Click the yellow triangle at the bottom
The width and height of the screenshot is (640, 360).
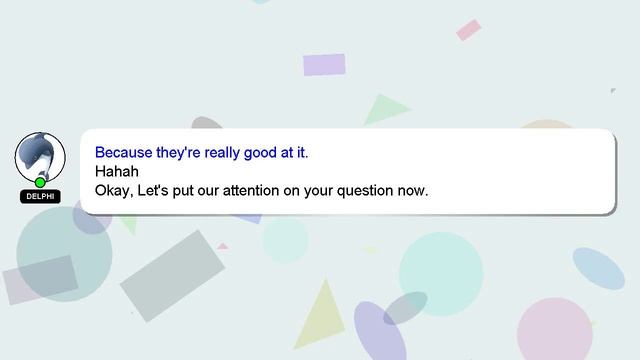point(320,314)
